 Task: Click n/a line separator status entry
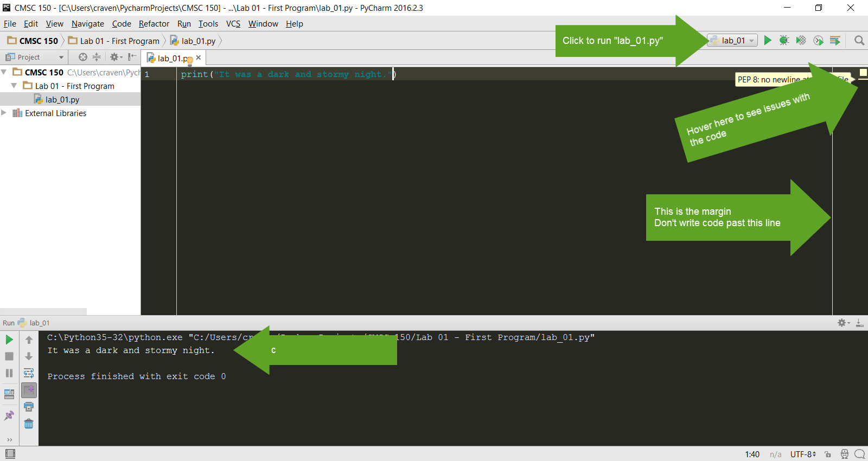(776, 454)
